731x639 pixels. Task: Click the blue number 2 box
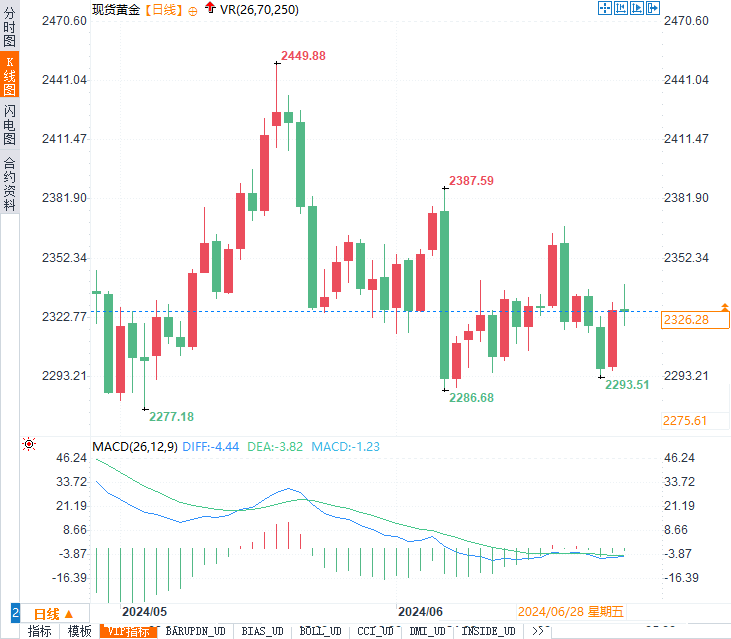[x=15, y=612]
